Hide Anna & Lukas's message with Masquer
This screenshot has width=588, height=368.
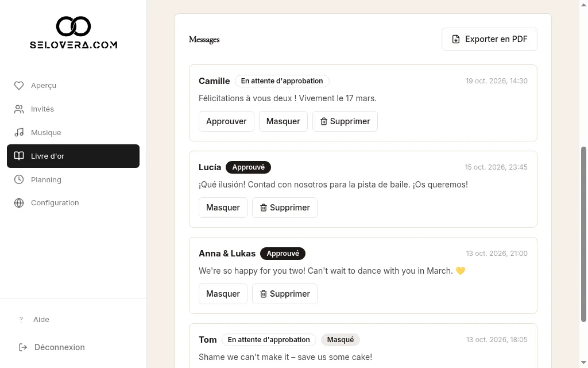(223, 294)
